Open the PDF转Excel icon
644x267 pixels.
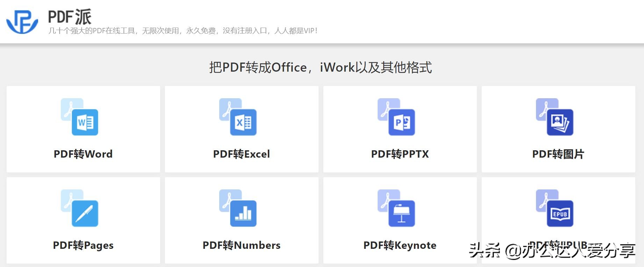tap(238, 117)
